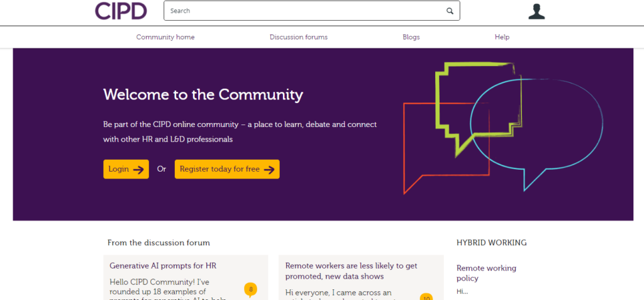The height and width of the screenshot is (300, 644).
Task: Open the user profile icon
Action: pyautogui.click(x=536, y=11)
